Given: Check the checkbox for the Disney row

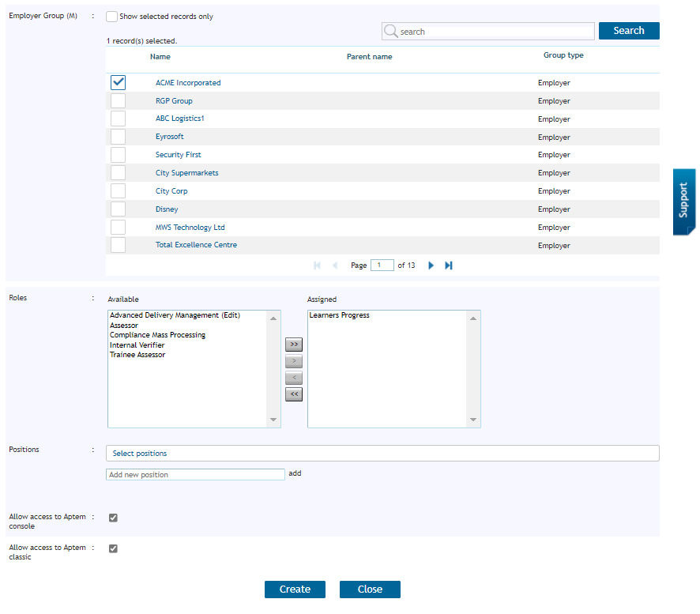Looking at the screenshot, I should click(x=118, y=209).
